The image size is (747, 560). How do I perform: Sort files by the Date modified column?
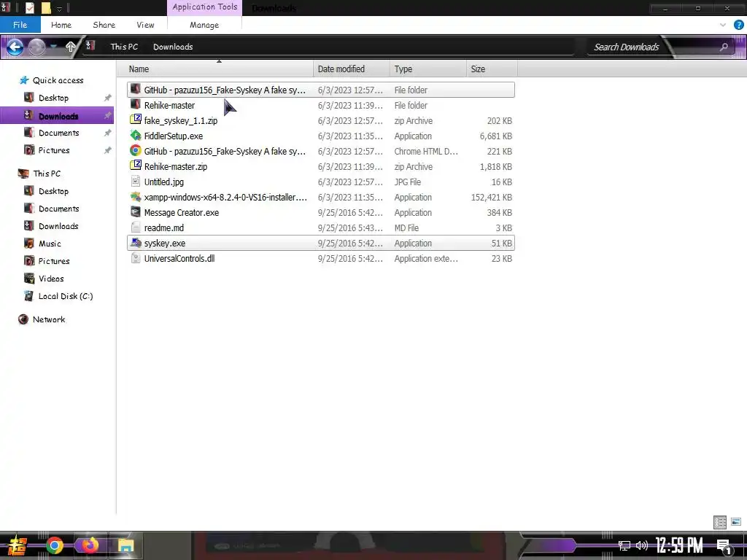pyautogui.click(x=352, y=69)
